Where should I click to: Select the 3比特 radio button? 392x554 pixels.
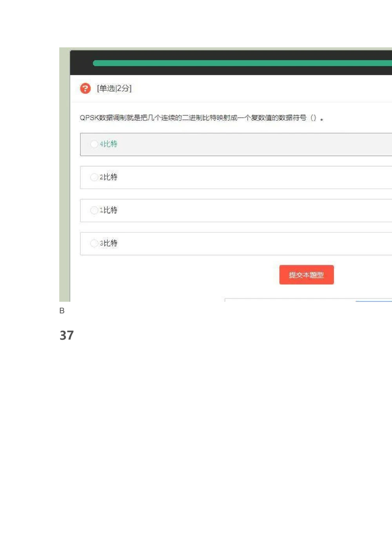point(94,243)
